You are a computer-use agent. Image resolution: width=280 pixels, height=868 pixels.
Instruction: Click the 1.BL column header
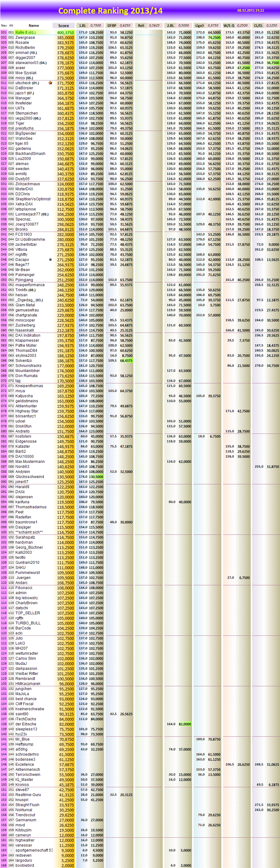click(x=82, y=26)
